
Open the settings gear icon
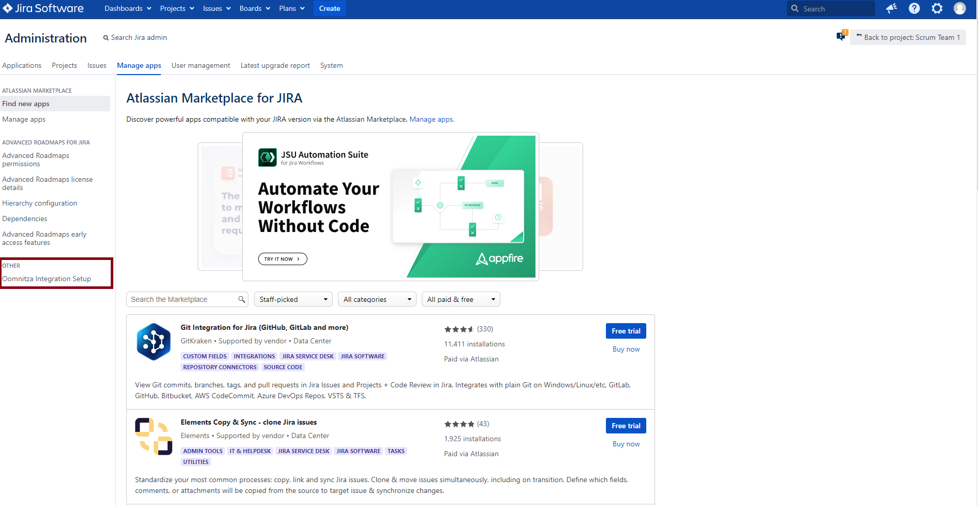(x=937, y=8)
